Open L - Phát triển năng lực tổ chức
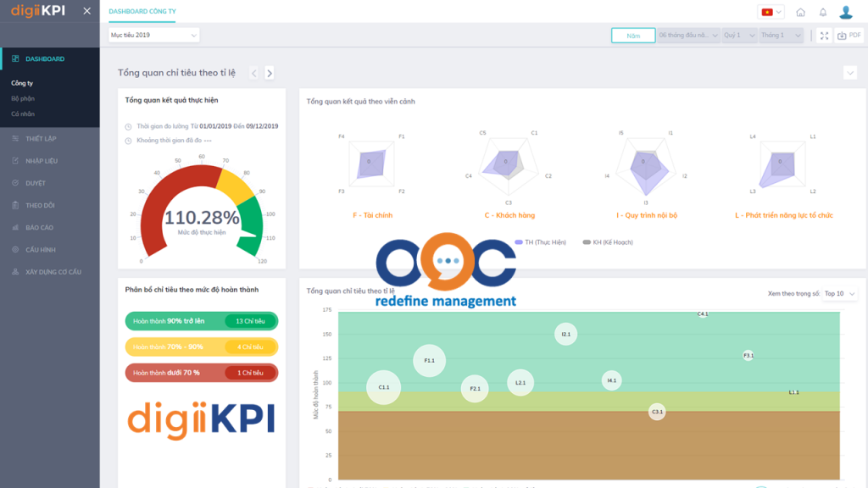This screenshot has height=488, width=868. pos(784,215)
